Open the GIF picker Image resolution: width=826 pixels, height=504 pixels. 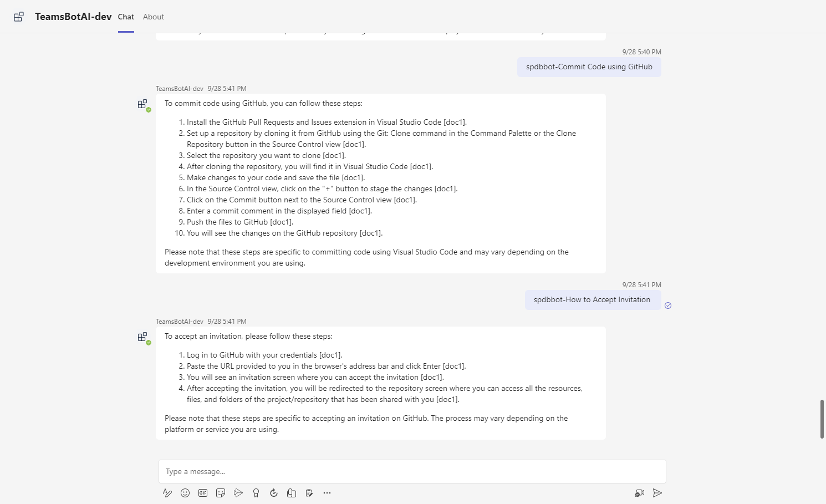point(203,493)
